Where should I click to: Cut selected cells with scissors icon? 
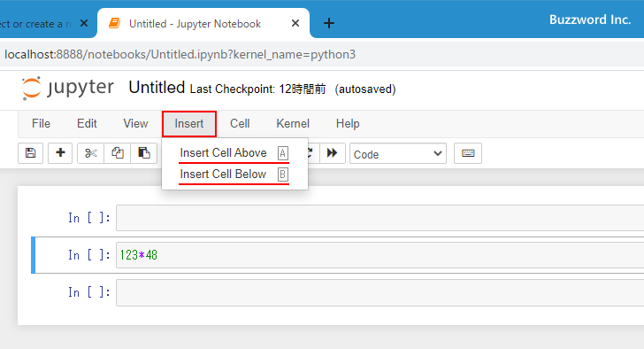[x=91, y=153]
